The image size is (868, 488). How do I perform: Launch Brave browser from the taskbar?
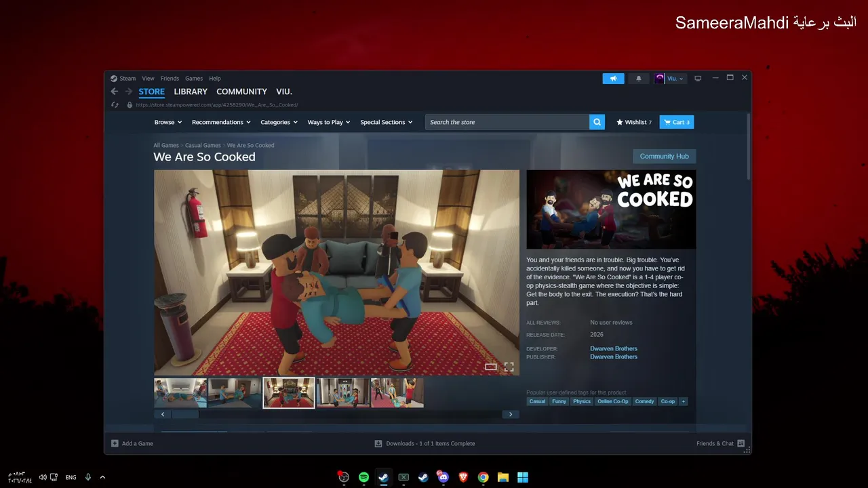(x=463, y=477)
